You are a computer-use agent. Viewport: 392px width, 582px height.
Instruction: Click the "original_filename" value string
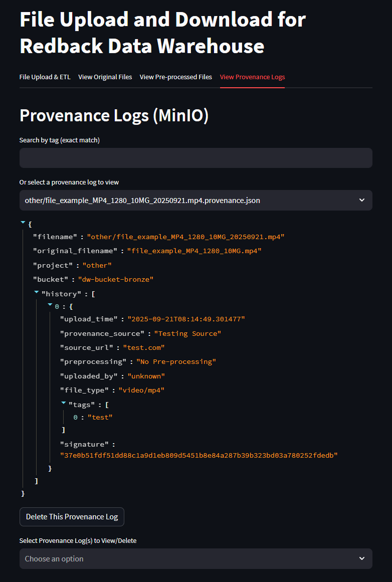click(x=194, y=251)
